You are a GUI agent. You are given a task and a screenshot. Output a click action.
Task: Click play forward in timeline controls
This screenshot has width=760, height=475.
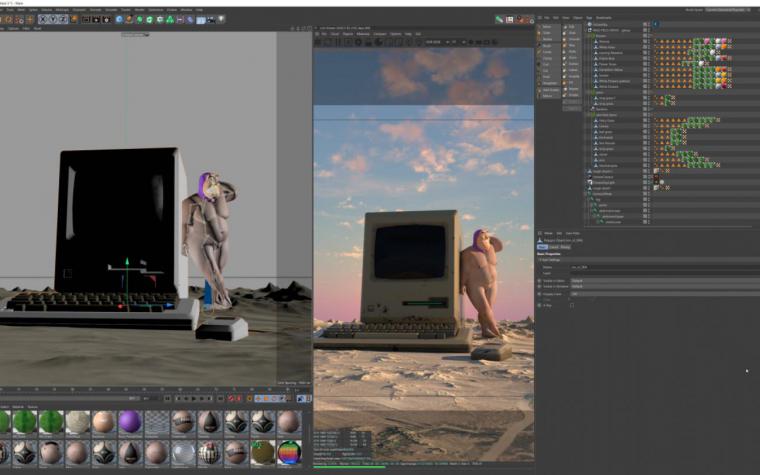click(195, 398)
